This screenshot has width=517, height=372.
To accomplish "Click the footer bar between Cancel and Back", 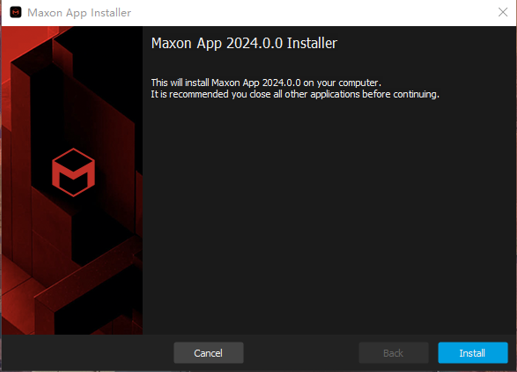I will [301, 353].
